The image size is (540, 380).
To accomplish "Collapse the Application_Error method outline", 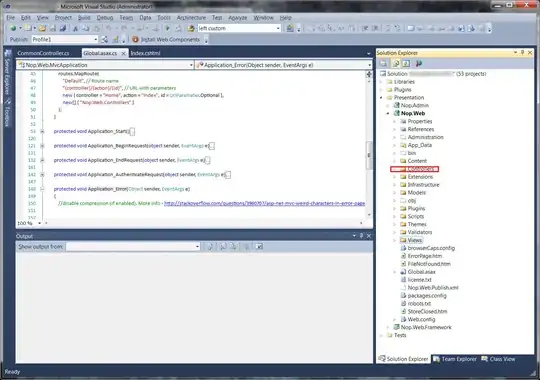I will (x=42, y=189).
